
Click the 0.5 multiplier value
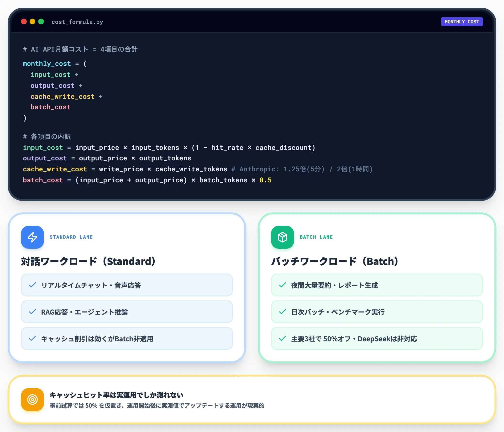pyautogui.click(x=265, y=180)
